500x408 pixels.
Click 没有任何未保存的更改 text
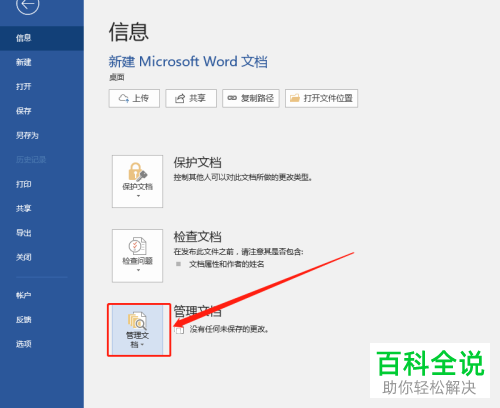click(x=229, y=329)
